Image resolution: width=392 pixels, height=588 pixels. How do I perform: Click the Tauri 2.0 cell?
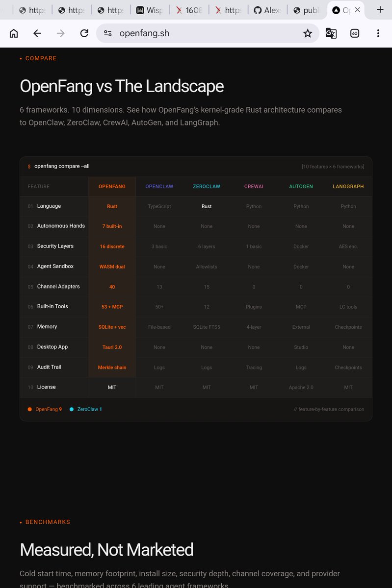112,347
